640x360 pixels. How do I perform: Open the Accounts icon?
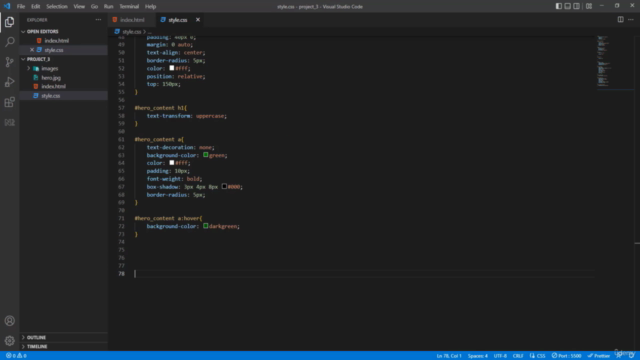coord(9,321)
